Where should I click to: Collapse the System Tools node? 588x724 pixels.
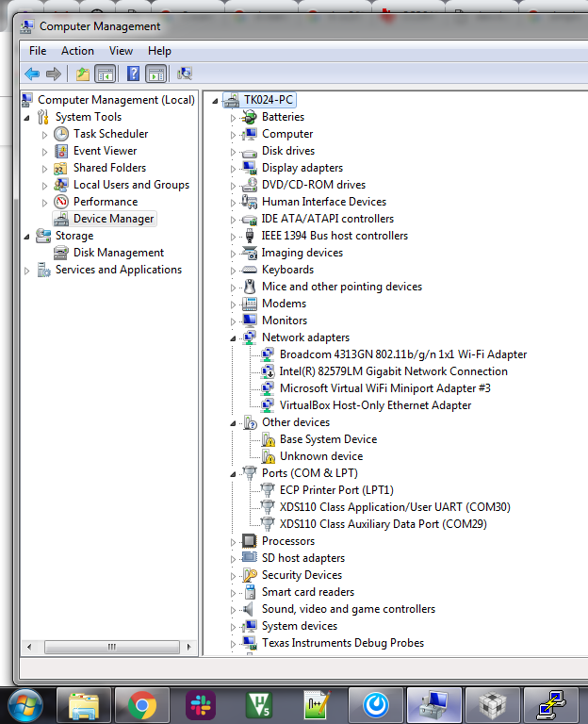point(26,118)
